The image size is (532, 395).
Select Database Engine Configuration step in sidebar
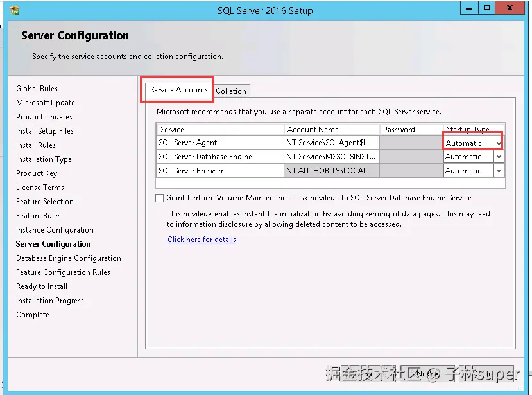(x=68, y=258)
